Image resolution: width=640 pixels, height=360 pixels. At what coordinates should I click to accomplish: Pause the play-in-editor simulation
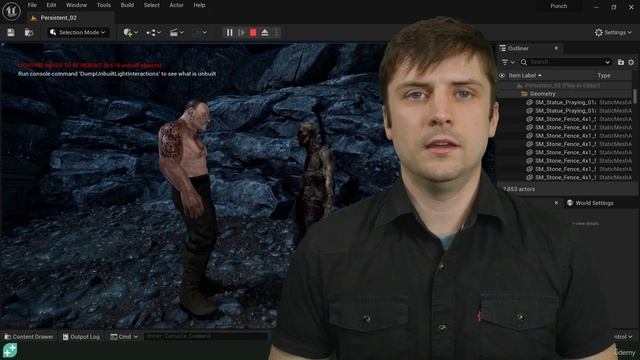pyautogui.click(x=229, y=32)
